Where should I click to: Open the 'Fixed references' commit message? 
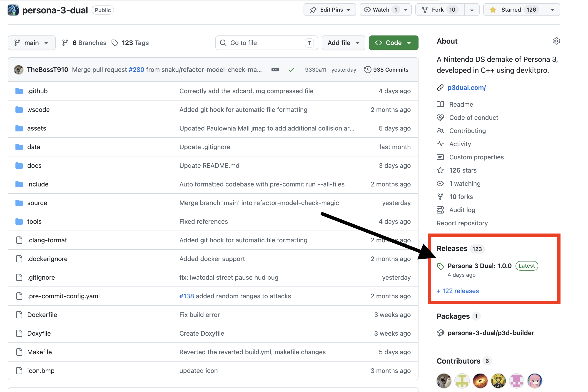click(x=204, y=221)
